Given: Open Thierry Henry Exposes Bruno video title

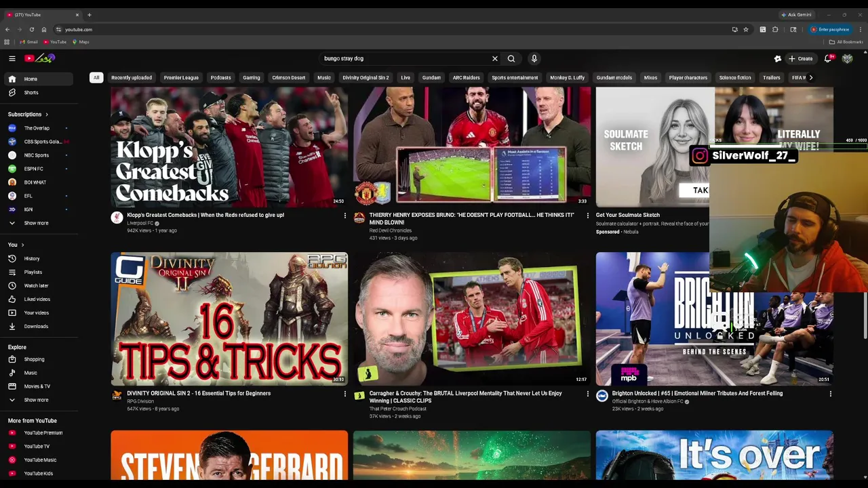Looking at the screenshot, I should [x=472, y=219].
